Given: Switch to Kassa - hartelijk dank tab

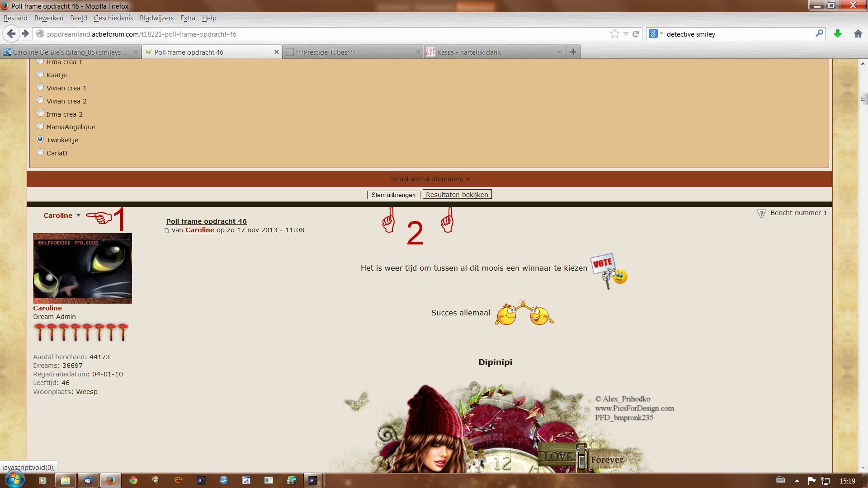Looking at the screenshot, I should [x=494, y=52].
